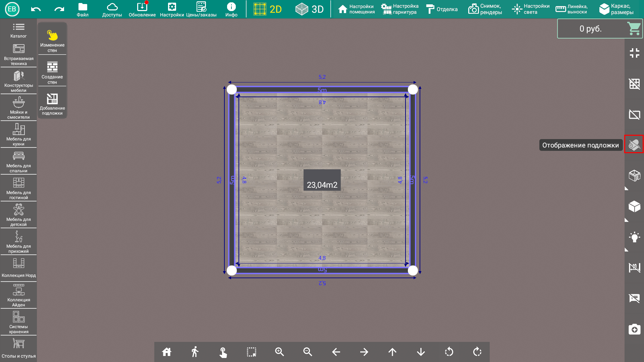Switch to 2D view
The width and height of the screenshot is (644, 362).
[268, 9]
